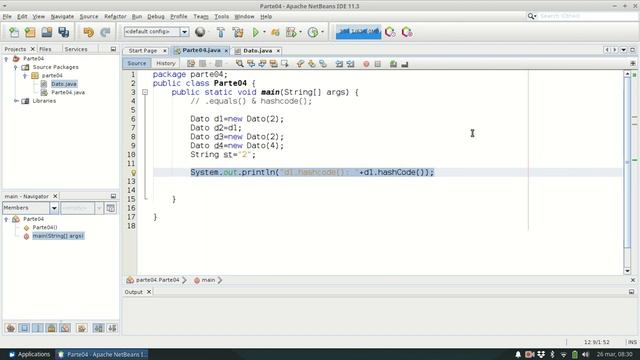Click the Last Edit icon in editor toolbar
The width and height of the screenshot is (640, 360).
[191, 64]
